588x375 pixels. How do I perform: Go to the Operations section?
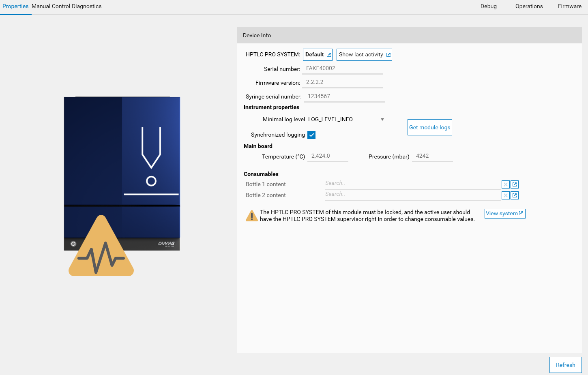(x=529, y=6)
